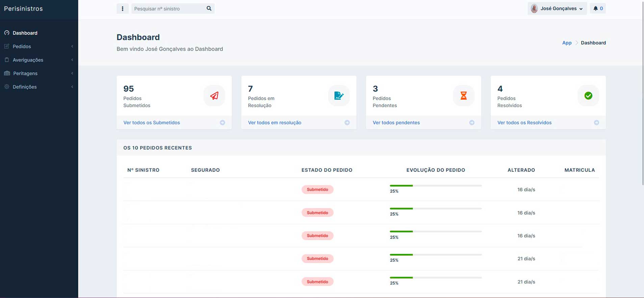
Task: Open Definições settings menu item
Action: (25, 87)
